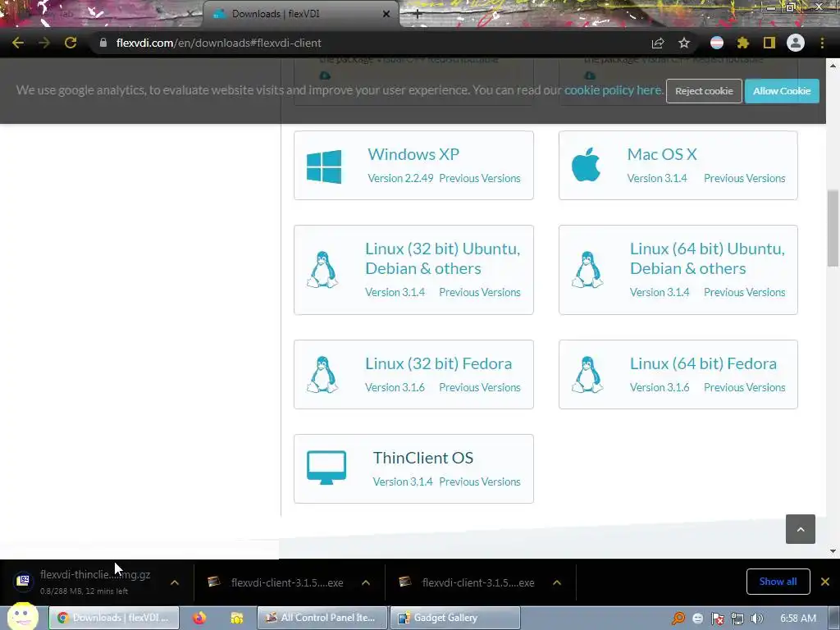Click the volume speaker tray icon
840x630 pixels.
tap(756, 619)
